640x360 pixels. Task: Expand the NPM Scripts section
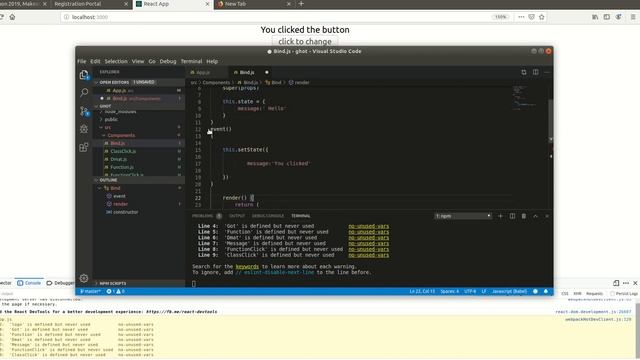[x=139, y=283]
